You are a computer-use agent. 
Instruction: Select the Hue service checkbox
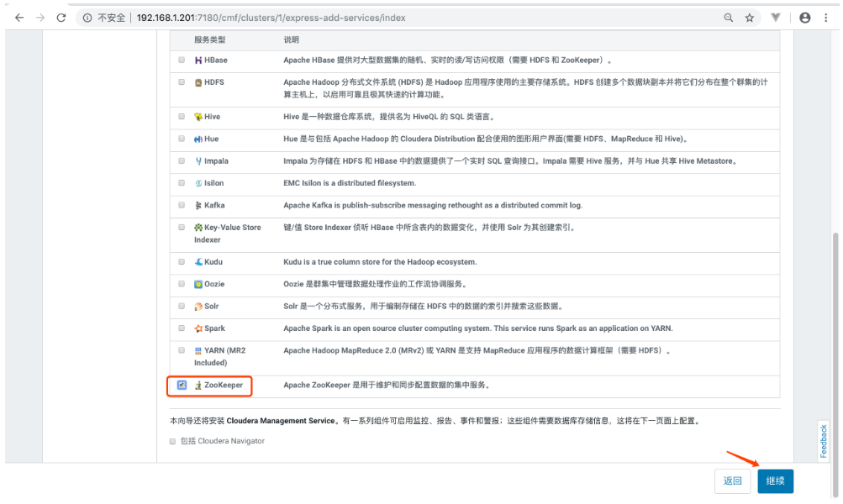tap(182, 139)
